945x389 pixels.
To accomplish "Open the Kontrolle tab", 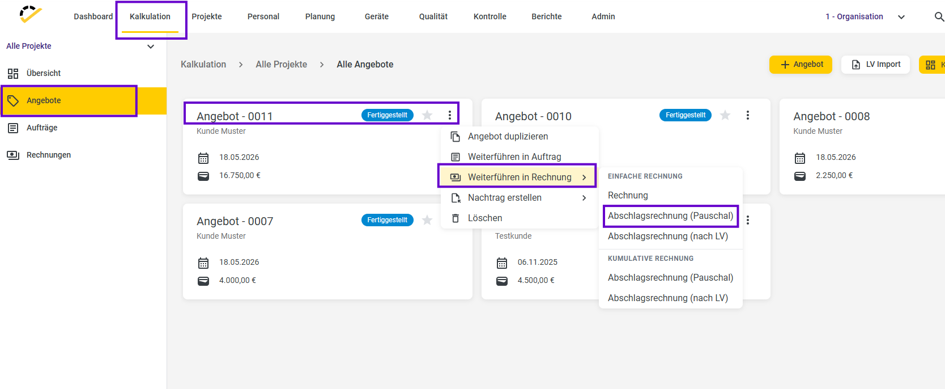I will click(x=490, y=17).
